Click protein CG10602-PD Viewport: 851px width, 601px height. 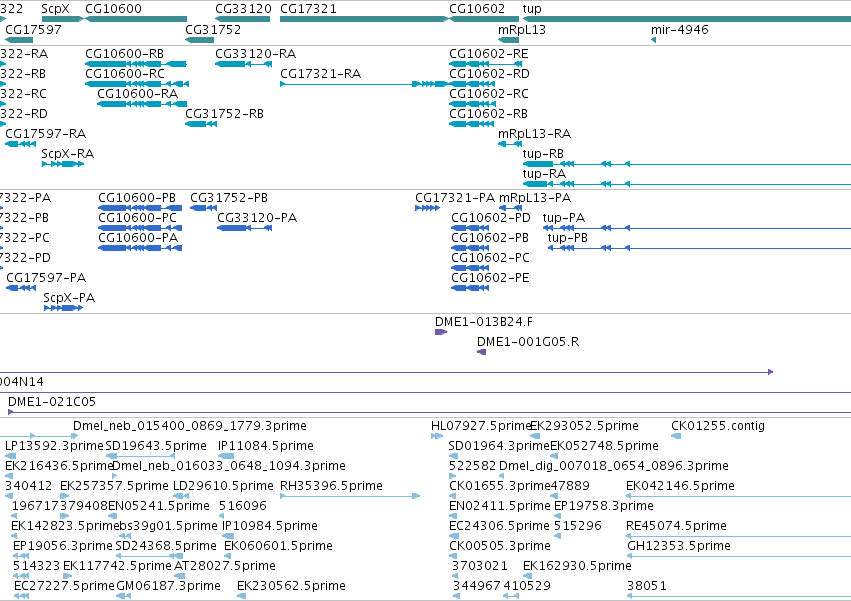point(491,218)
